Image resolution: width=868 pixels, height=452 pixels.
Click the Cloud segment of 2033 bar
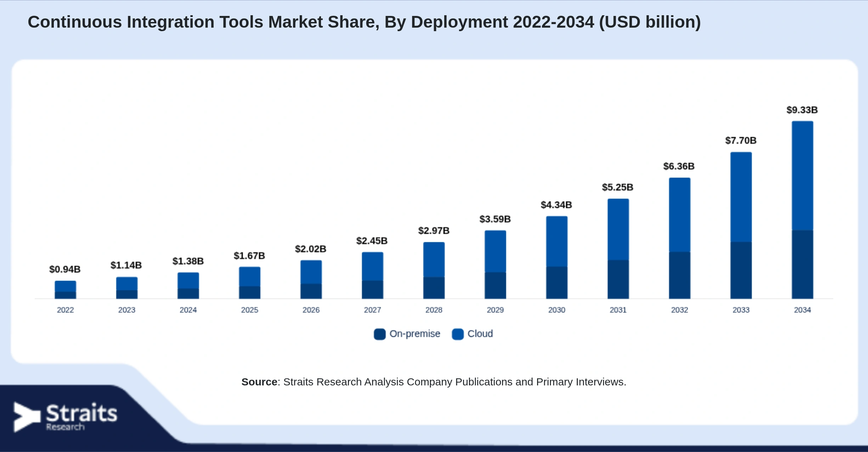[741, 197]
